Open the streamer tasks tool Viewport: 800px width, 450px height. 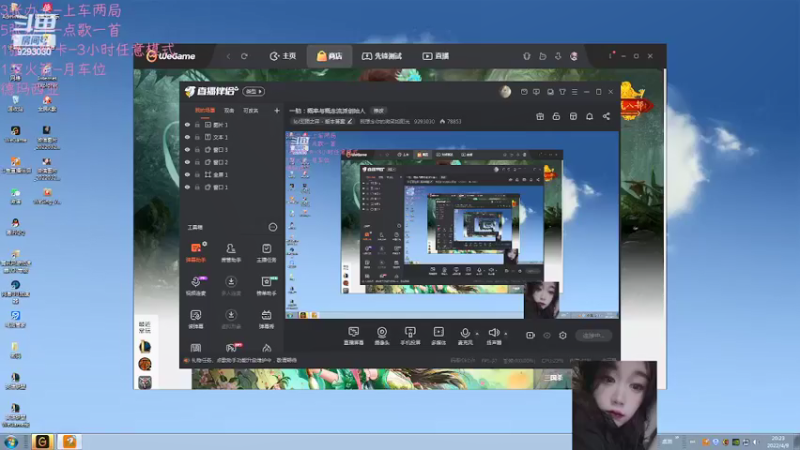266,253
